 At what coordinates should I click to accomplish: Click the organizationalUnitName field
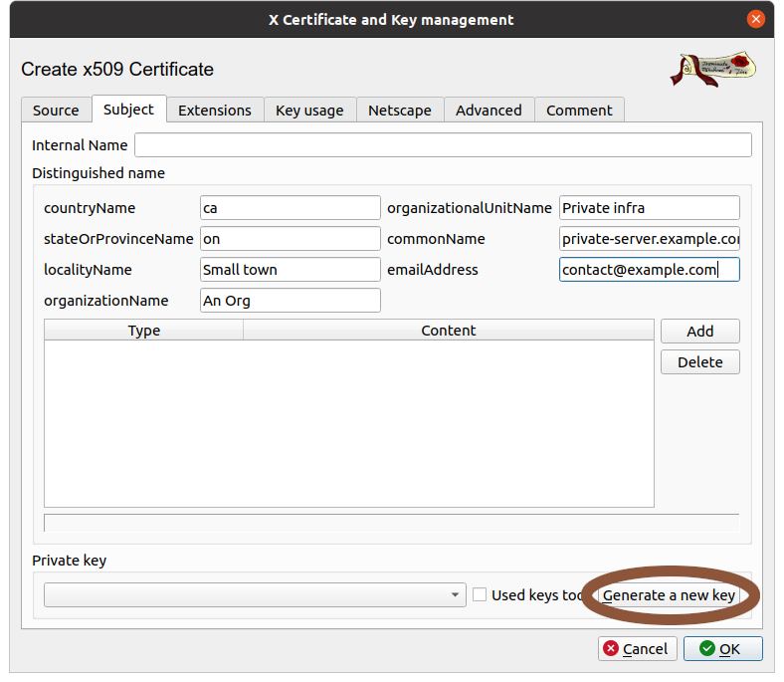[649, 208]
